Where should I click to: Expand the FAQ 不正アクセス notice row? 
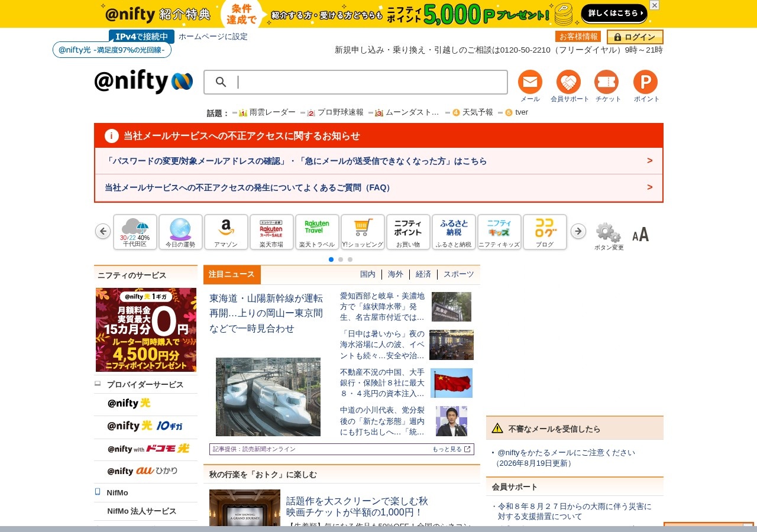pos(378,187)
